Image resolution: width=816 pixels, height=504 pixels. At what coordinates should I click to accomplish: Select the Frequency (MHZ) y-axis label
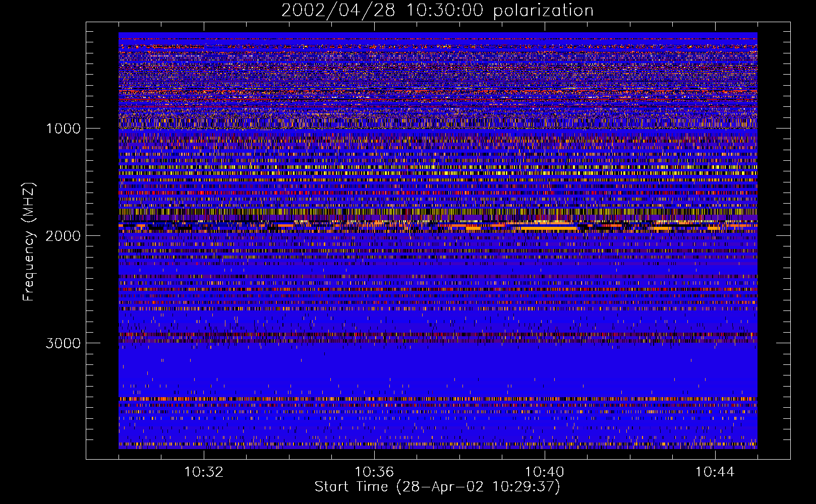(29, 242)
